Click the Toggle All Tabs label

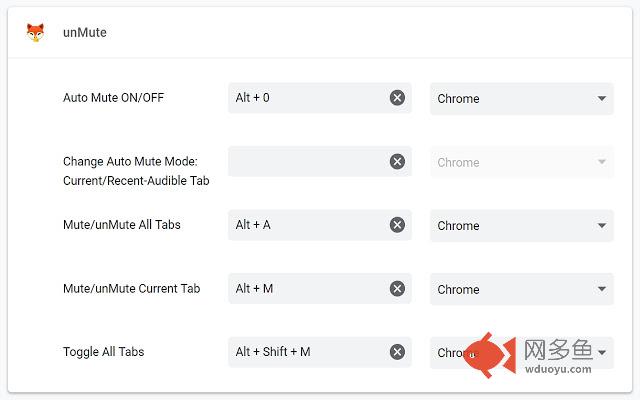[x=103, y=352]
